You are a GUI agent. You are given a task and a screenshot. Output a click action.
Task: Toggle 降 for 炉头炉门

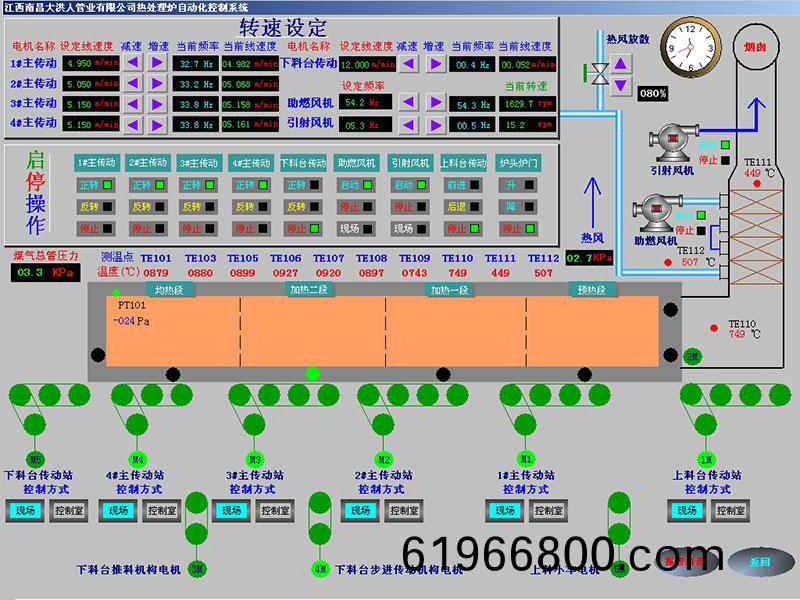pyautogui.click(x=518, y=207)
